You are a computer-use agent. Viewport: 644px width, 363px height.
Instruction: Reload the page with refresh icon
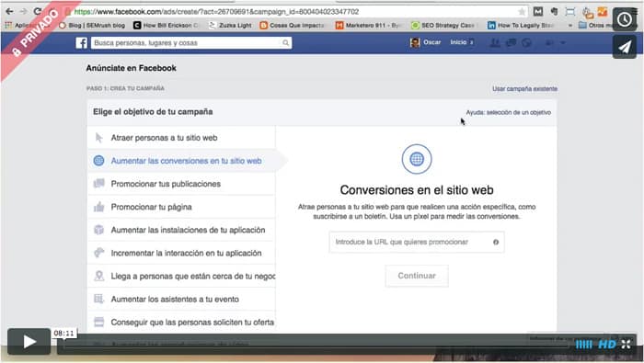[x=38, y=11]
